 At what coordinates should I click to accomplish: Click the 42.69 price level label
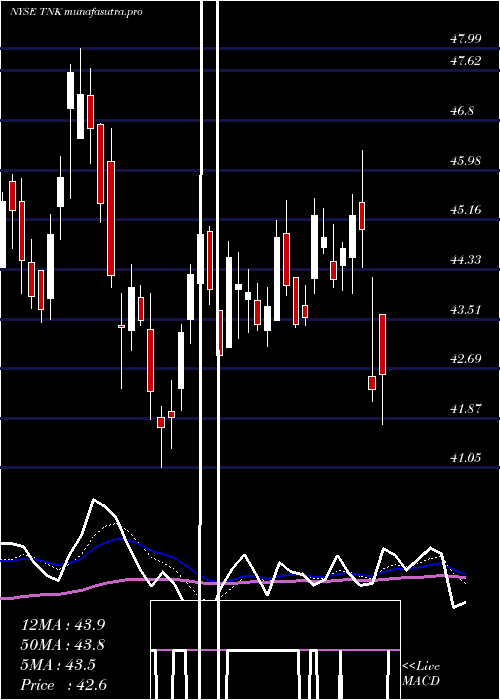tap(466, 358)
